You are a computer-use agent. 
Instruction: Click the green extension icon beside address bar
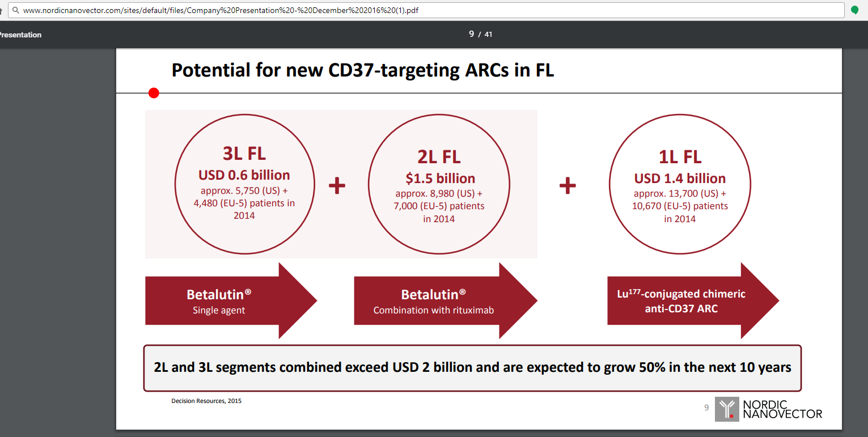[855, 10]
